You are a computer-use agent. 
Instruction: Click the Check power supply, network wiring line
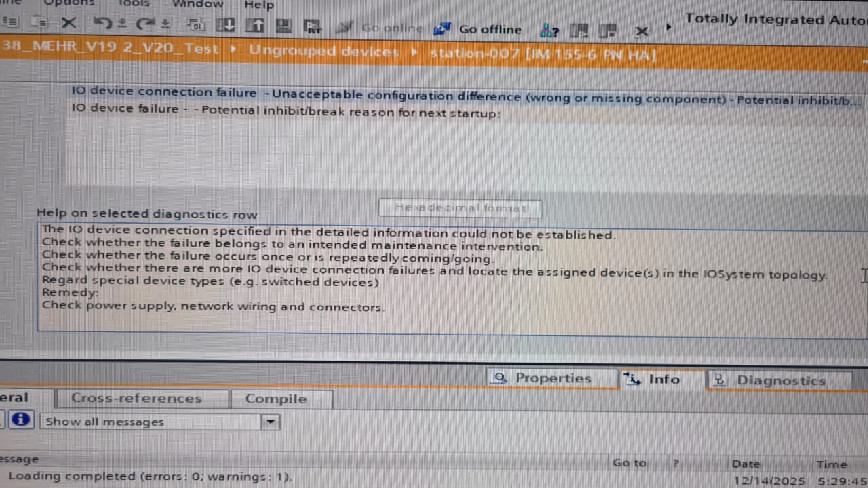tap(214, 306)
